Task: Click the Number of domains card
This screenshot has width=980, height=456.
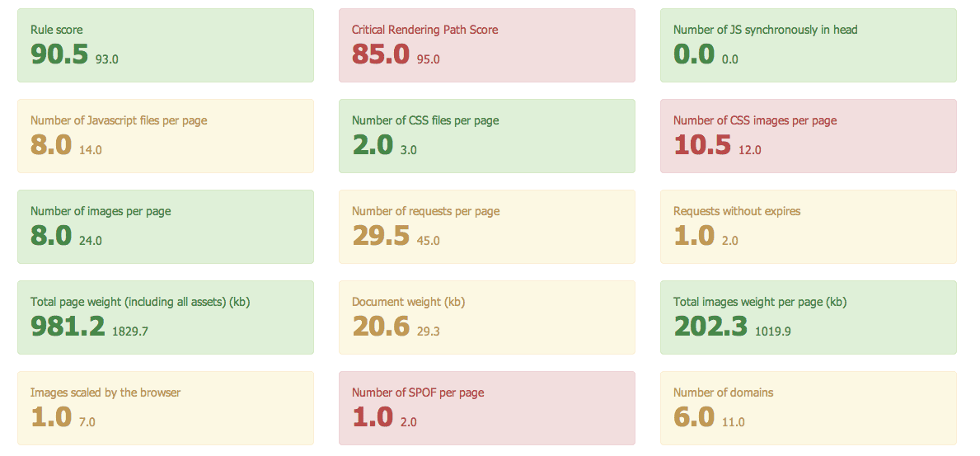Action: (808, 408)
